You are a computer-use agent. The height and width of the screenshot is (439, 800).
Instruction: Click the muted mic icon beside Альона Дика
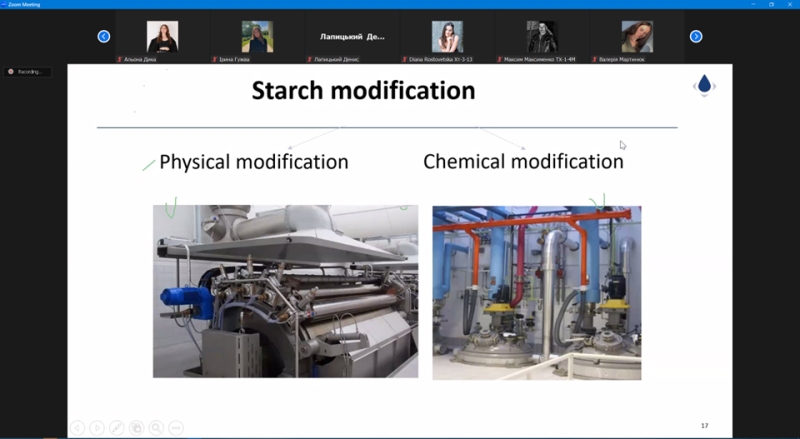pyautogui.click(x=120, y=59)
